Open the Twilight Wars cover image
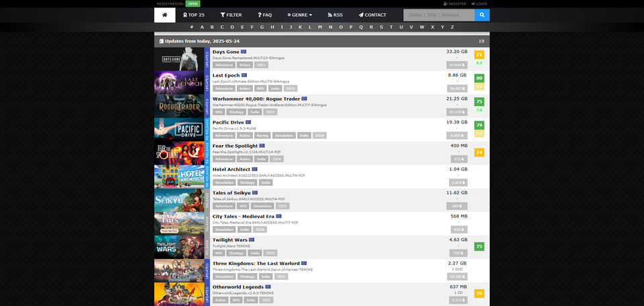This screenshot has width=644, height=306. tap(179, 247)
